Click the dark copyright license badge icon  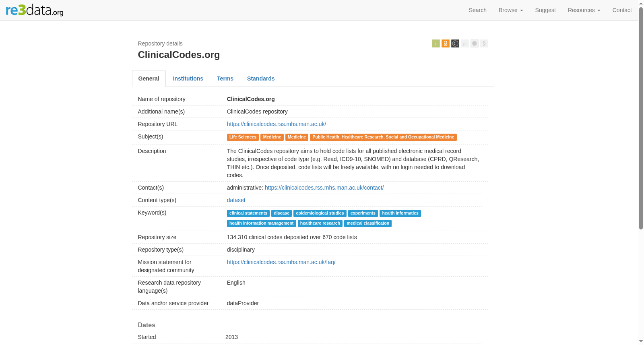pyautogui.click(x=455, y=43)
